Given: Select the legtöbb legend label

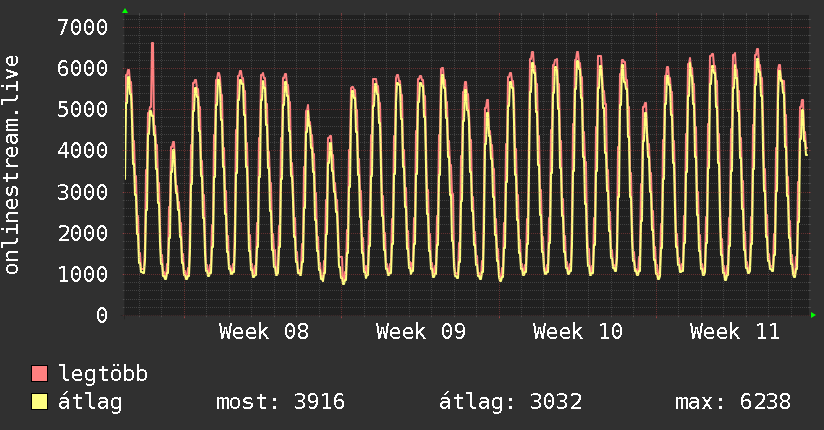Looking at the screenshot, I should (x=103, y=374).
